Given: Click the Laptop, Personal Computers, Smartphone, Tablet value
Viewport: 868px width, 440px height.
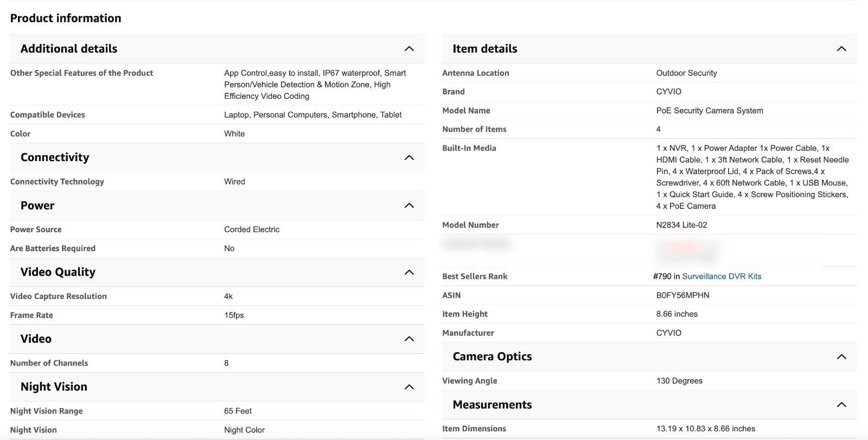Looking at the screenshot, I should [x=313, y=115].
